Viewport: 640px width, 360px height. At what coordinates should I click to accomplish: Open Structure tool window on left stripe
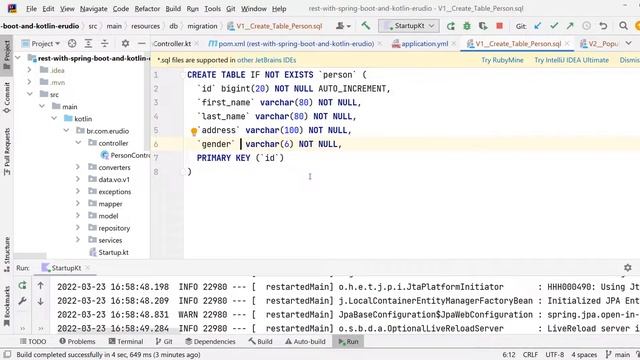tap(7, 254)
